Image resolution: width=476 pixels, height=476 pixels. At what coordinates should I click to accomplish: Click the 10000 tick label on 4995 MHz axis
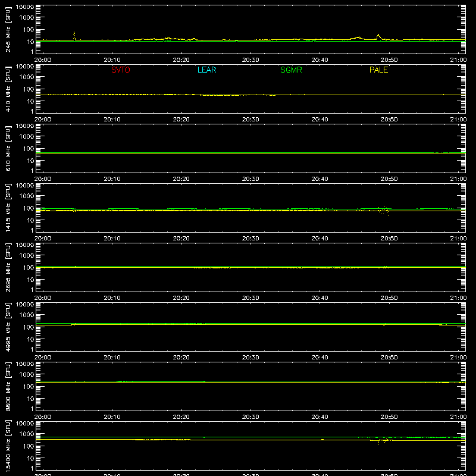25,304
